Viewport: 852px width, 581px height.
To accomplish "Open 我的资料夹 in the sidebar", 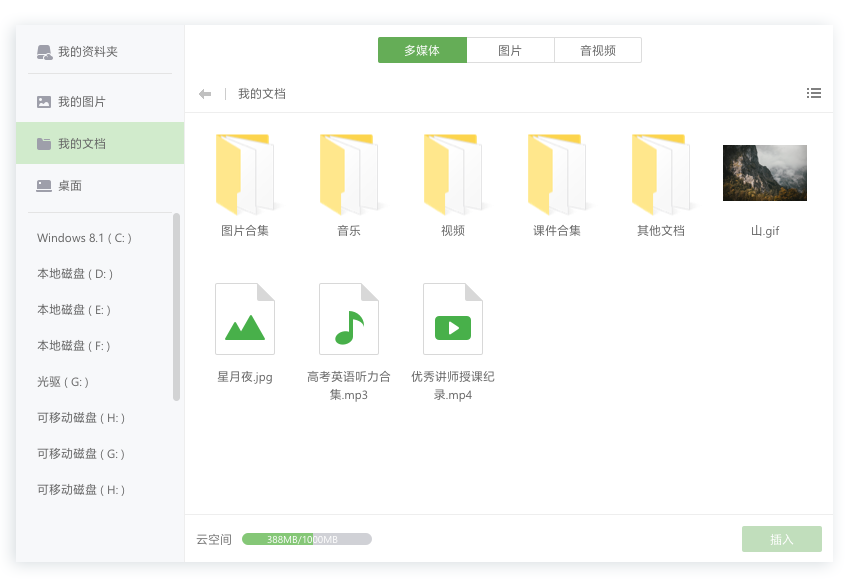I will 88,52.
